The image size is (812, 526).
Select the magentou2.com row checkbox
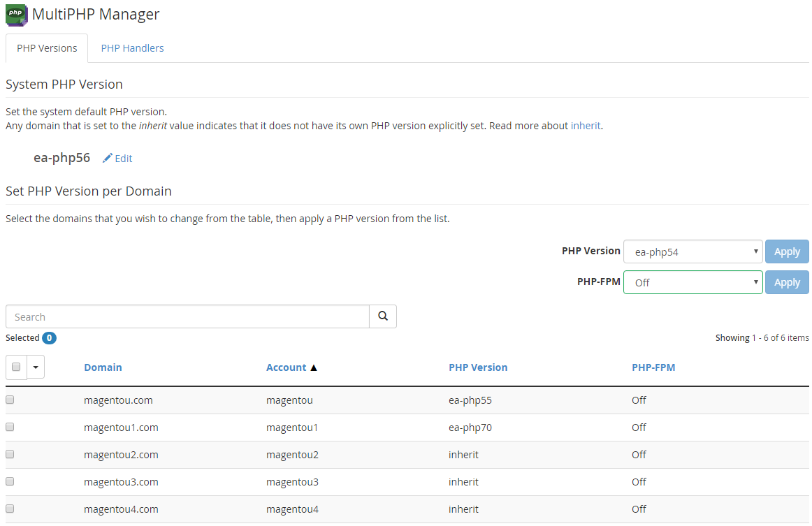(10, 454)
